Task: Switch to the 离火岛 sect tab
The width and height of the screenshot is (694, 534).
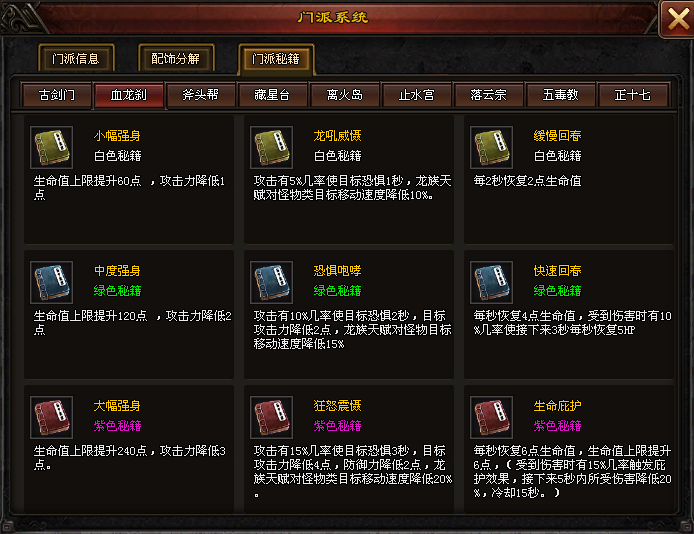Action: pyautogui.click(x=344, y=95)
